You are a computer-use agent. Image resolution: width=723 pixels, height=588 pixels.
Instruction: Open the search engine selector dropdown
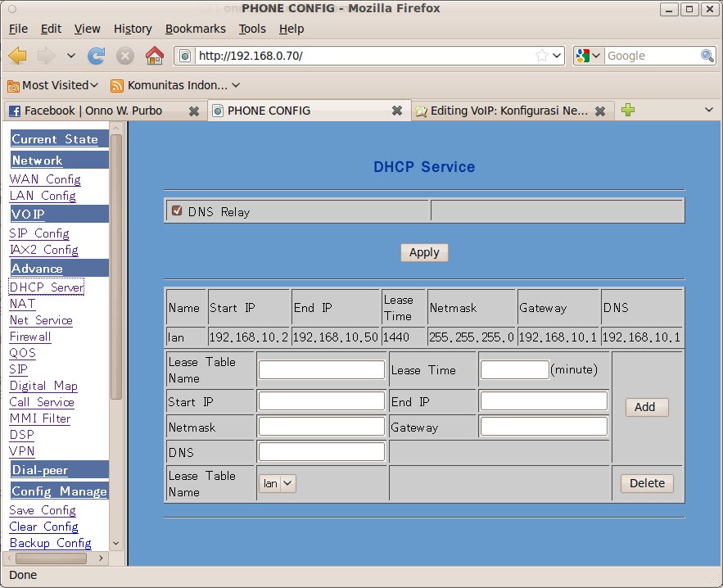point(589,56)
